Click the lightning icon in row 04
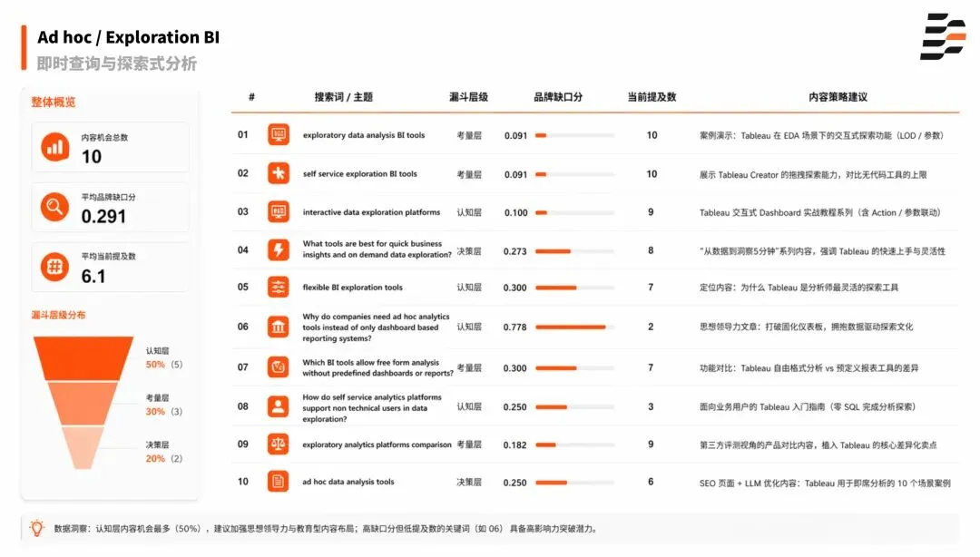 (x=279, y=250)
